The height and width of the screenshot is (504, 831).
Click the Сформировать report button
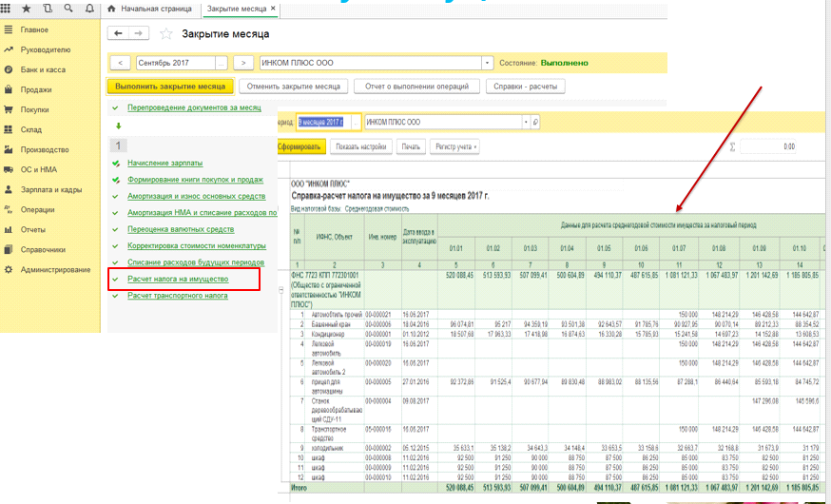300,146
